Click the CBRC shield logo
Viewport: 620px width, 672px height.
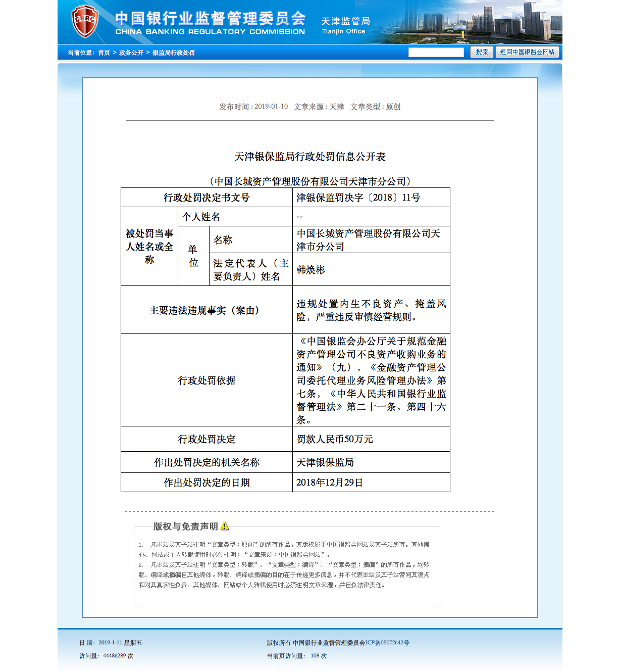pyautogui.click(x=84, y=21)
